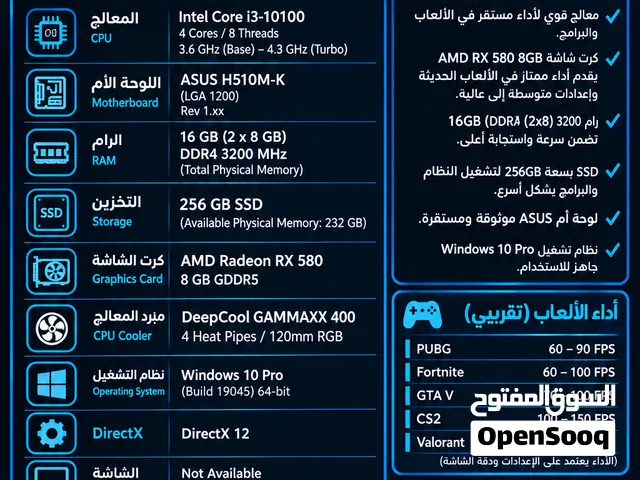Click the checkmark beside 16GB DDR4 line
640x480 pixels.
[x=612, y=121]
